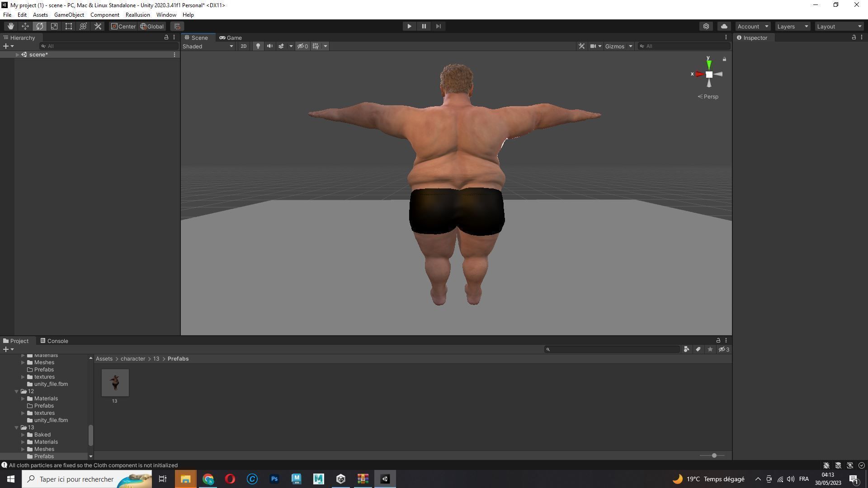Switch to the Console tab
This screenshot has height=488, width=868.
pyautogui.click(x=54, y=341)
